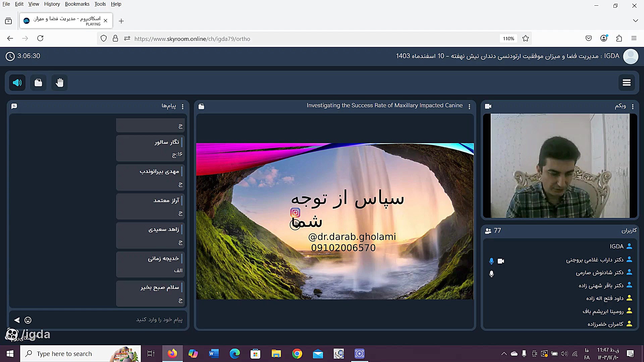Image resolution: width=644 pixels, height=362 pixels.
Task: Open the Pocket save icon
Action: (x=589, y=39)
